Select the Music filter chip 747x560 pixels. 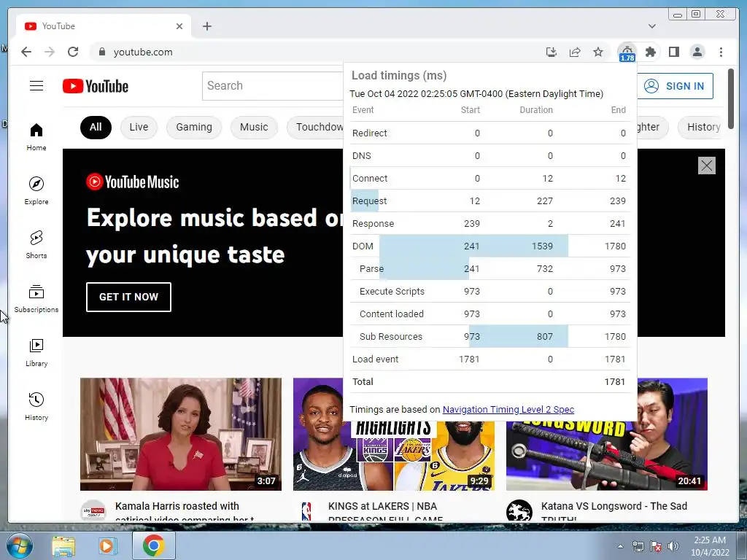tap(254, 127)
